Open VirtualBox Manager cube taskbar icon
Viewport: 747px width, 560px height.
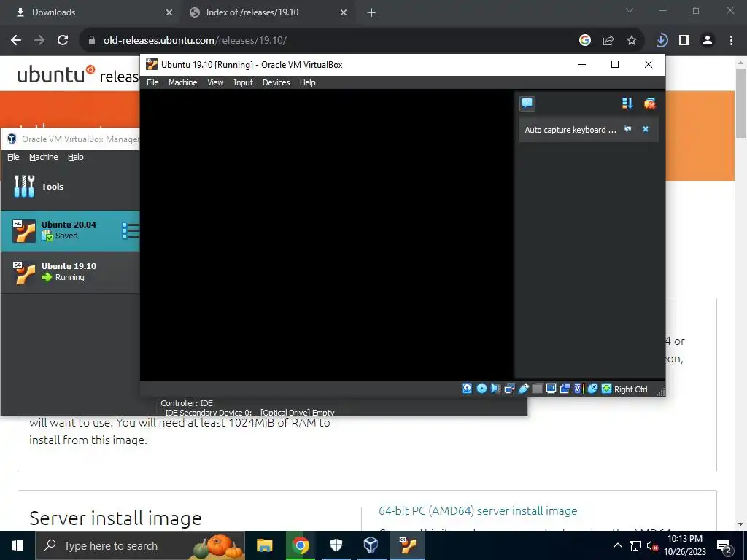371,545
